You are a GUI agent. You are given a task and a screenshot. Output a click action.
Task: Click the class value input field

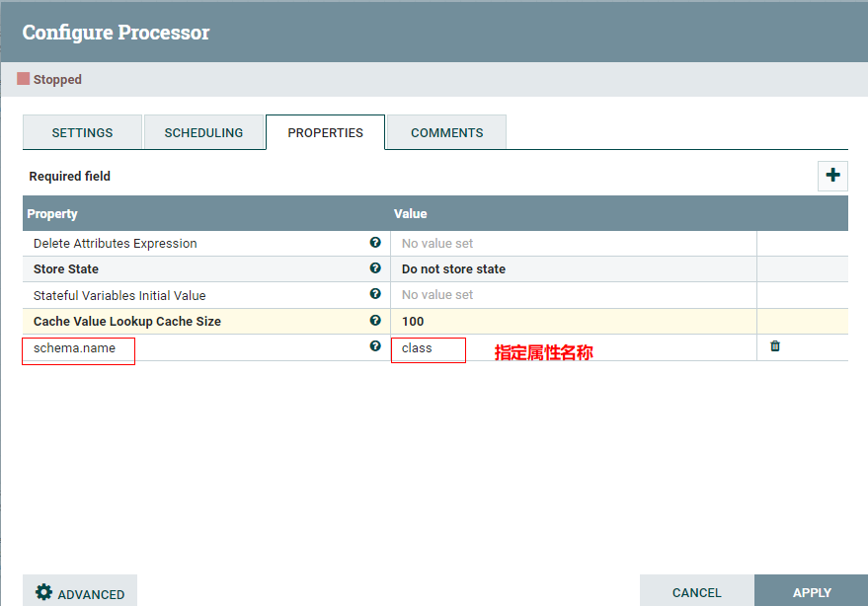click(x=428, y=349)
